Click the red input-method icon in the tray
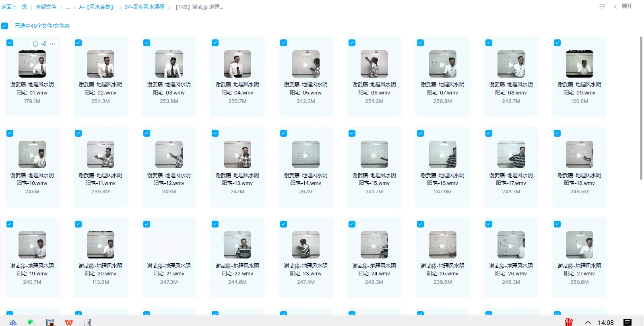This screenshot has height=326, width=644. [569, 322]
